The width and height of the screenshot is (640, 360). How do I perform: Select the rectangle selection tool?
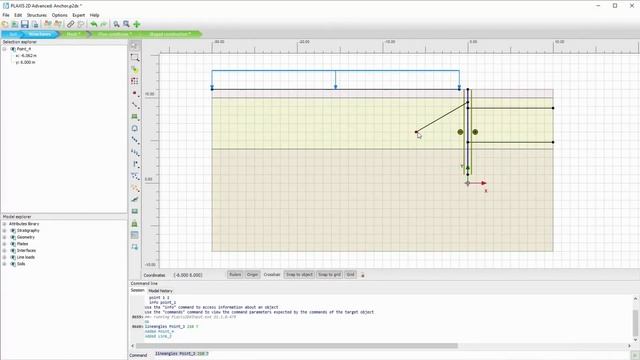(x=135, y=58)
